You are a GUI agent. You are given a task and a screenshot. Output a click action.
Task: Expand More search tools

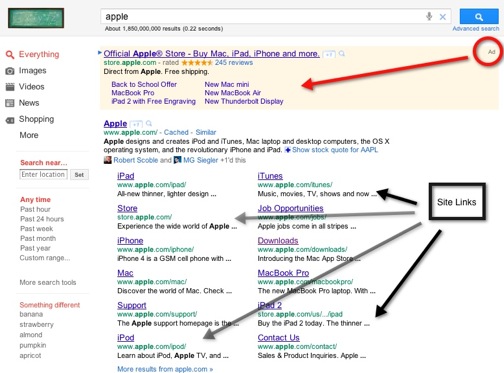[48, 282]
